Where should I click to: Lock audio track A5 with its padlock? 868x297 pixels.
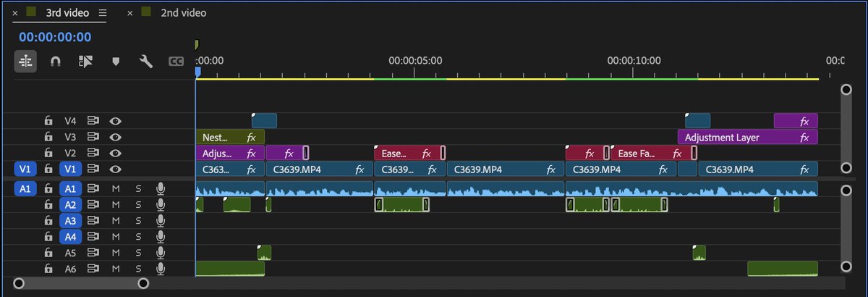pos(49,253)
